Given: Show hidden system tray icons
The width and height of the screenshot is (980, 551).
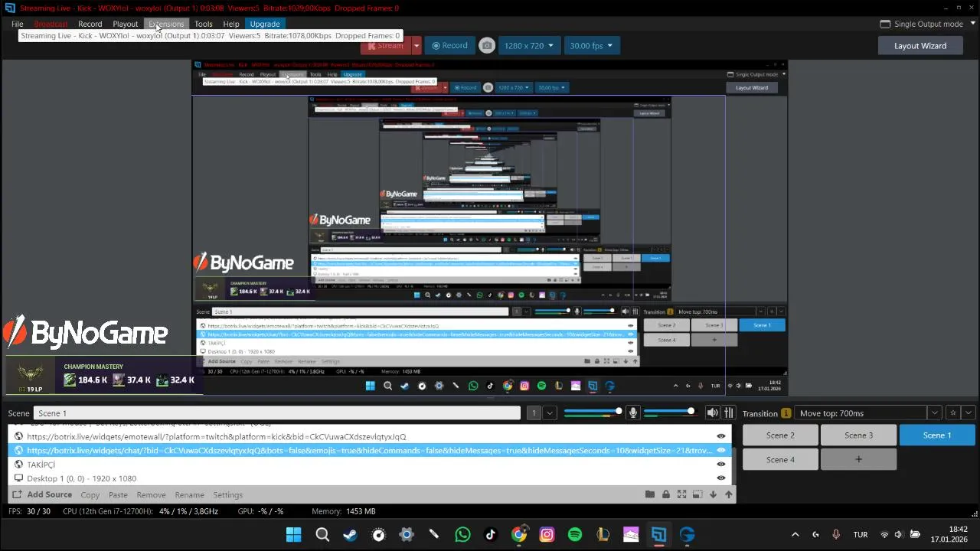Looking at the screenshot, I should coord(795,534).
